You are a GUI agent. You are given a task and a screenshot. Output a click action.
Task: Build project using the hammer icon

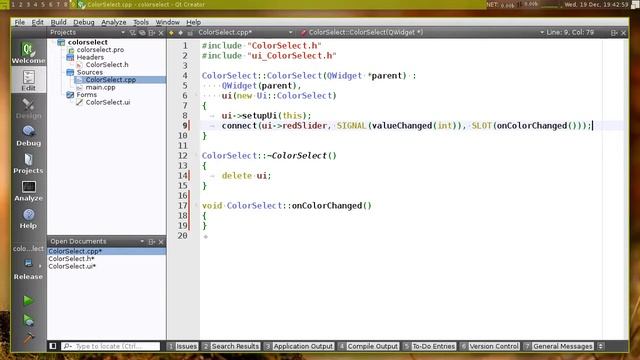28,338
